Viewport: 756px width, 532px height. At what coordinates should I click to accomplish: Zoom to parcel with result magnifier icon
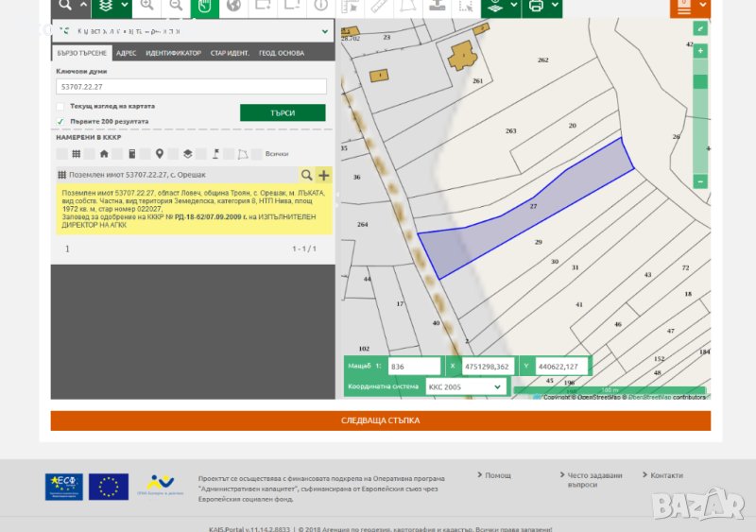tap(306, 175)
